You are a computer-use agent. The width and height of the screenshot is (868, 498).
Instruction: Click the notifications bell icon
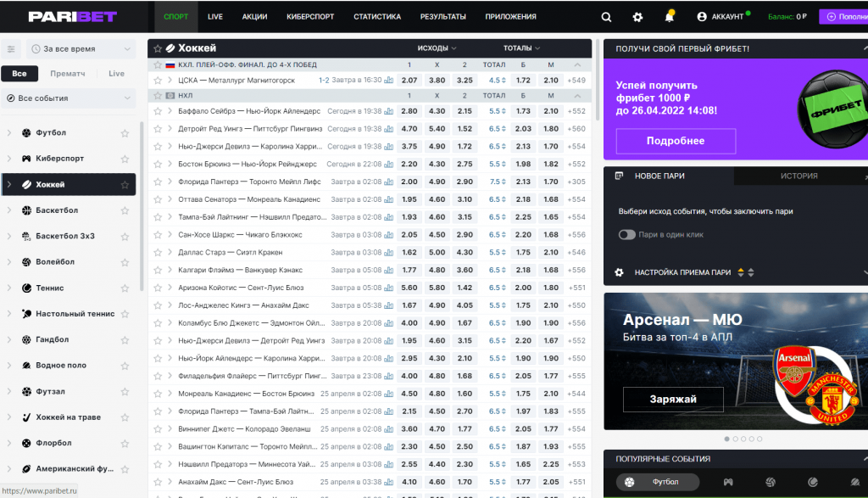point(670,16)
